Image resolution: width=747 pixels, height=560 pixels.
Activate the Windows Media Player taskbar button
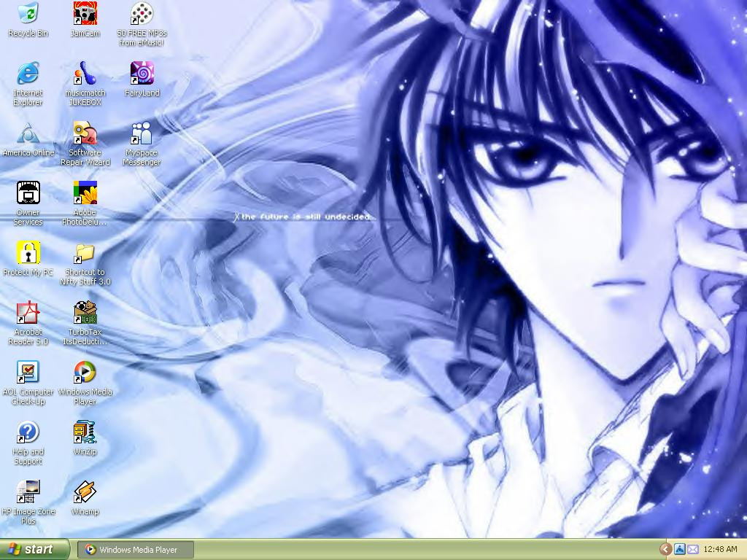tap(136, 550)
